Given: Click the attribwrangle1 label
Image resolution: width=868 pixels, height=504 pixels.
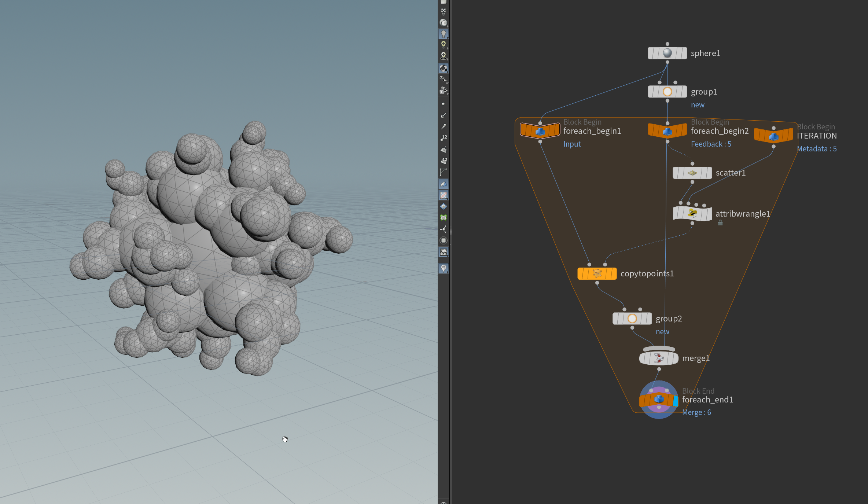Looking at the screenshot, I should point(743,214).
